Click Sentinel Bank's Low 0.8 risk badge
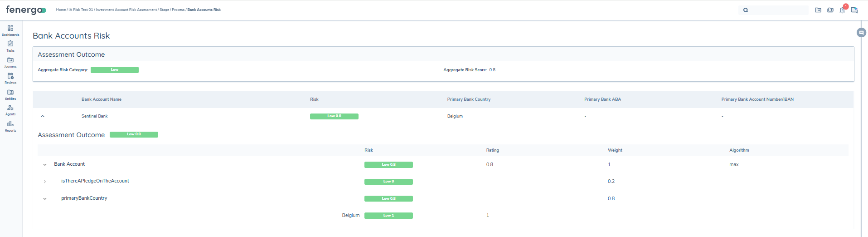Screen dimensions: 868x237 pos(334,116)
